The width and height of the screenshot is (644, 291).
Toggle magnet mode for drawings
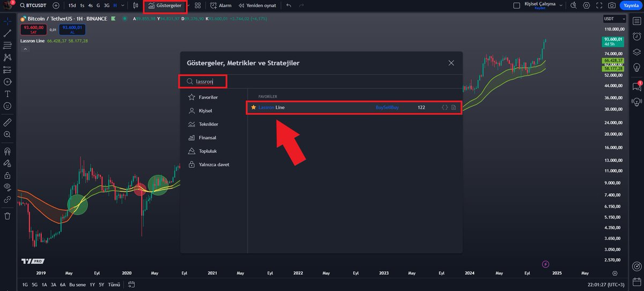click(8, 151)
